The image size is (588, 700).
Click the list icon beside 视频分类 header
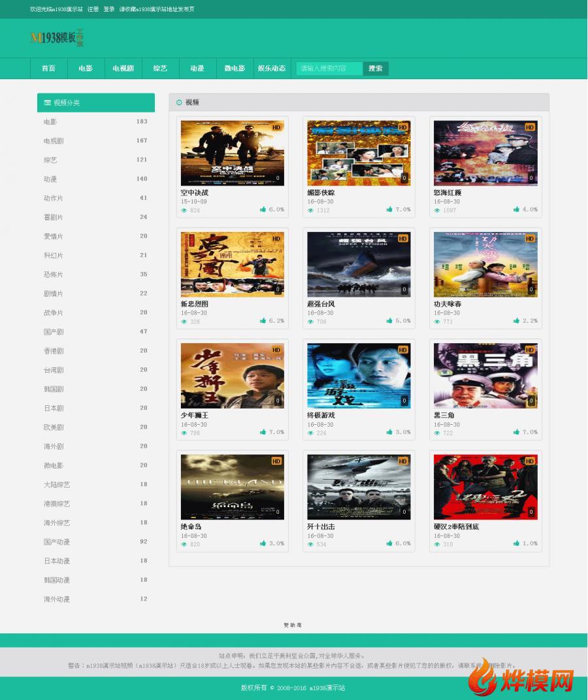[x=47, y=103]
